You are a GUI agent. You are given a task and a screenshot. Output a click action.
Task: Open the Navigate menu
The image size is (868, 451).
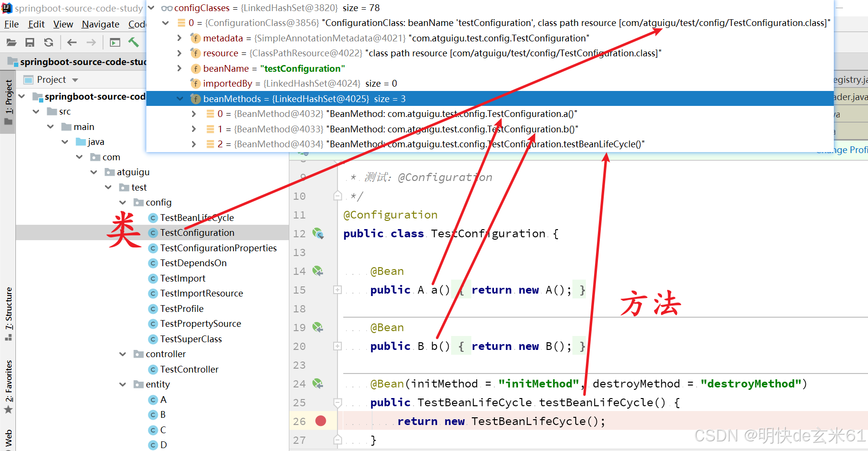(101, 24)
